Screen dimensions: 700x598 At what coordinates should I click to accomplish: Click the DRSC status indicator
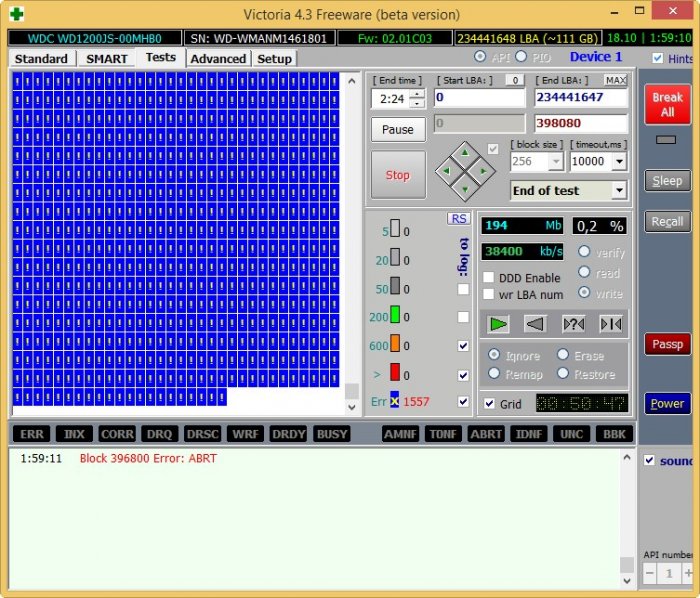(x=202, y=434)
